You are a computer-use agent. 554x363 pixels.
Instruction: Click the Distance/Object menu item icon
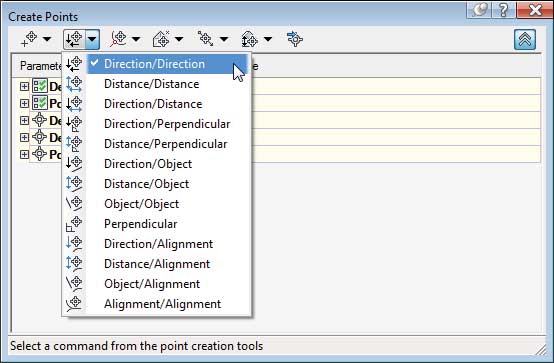tap(74, 184)
